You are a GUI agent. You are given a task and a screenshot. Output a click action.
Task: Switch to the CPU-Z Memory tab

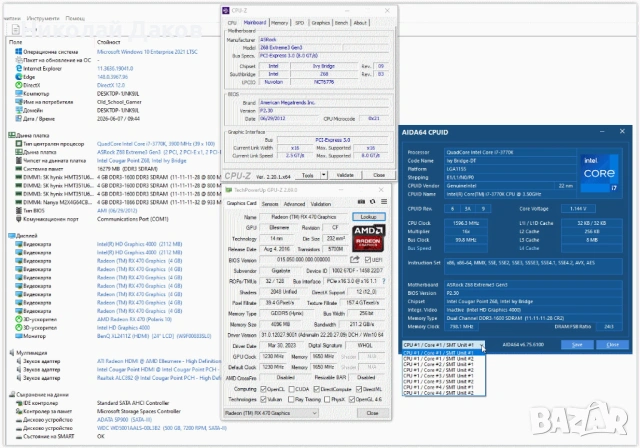pos(279,23)
